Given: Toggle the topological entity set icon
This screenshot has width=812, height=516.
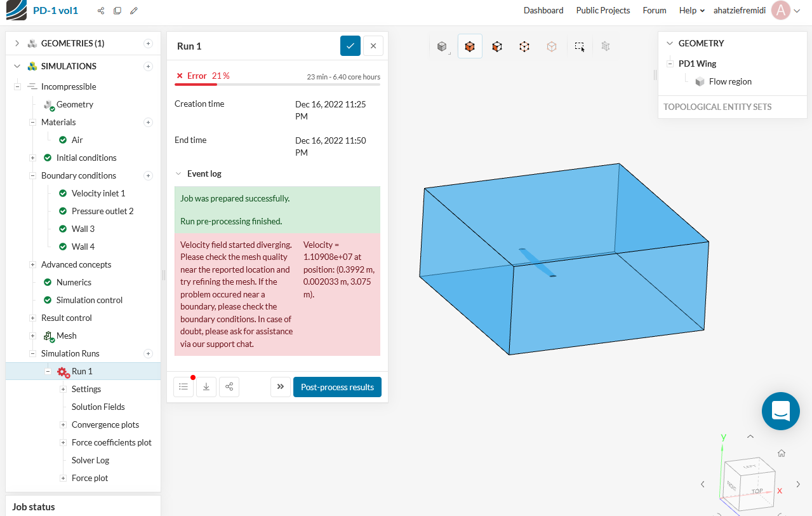Looking at the screenshot, I should tap(605, 46).
